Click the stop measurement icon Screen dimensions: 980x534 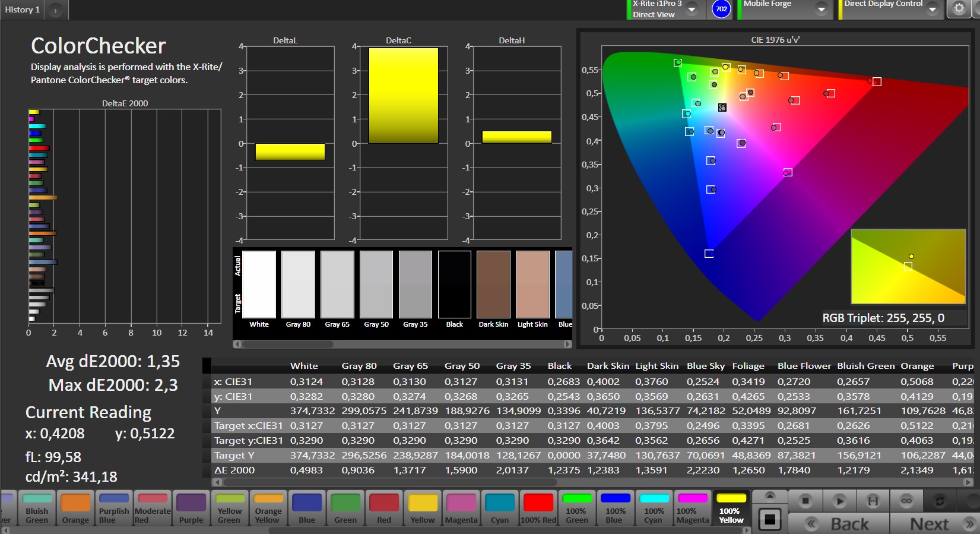click(805, 501)
